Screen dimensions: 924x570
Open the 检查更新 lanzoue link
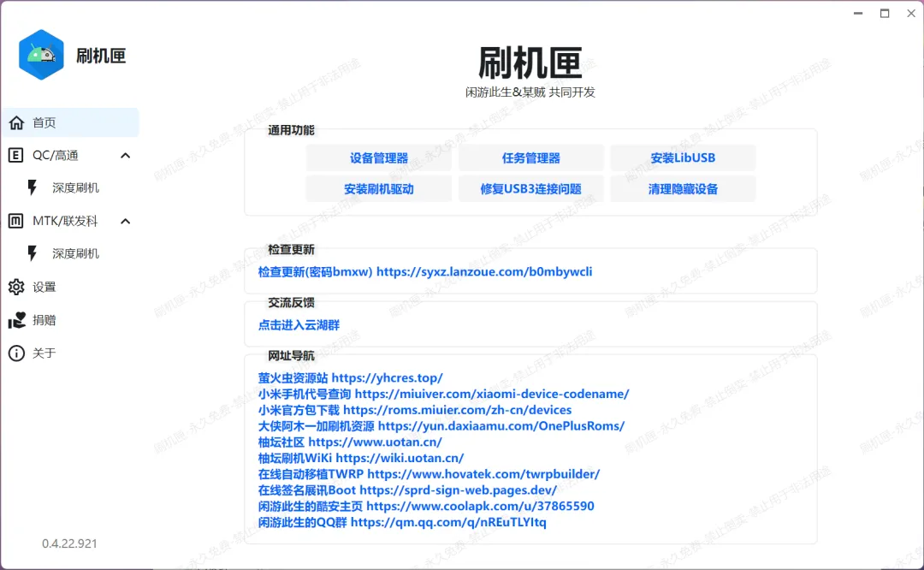click(x=425, y=272)
